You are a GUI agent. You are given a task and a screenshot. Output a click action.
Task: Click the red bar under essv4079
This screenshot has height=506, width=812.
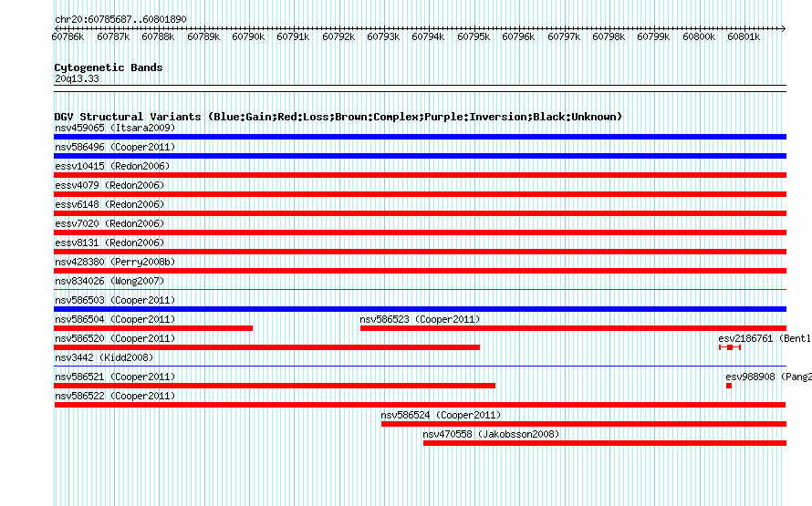pos(420,194)
